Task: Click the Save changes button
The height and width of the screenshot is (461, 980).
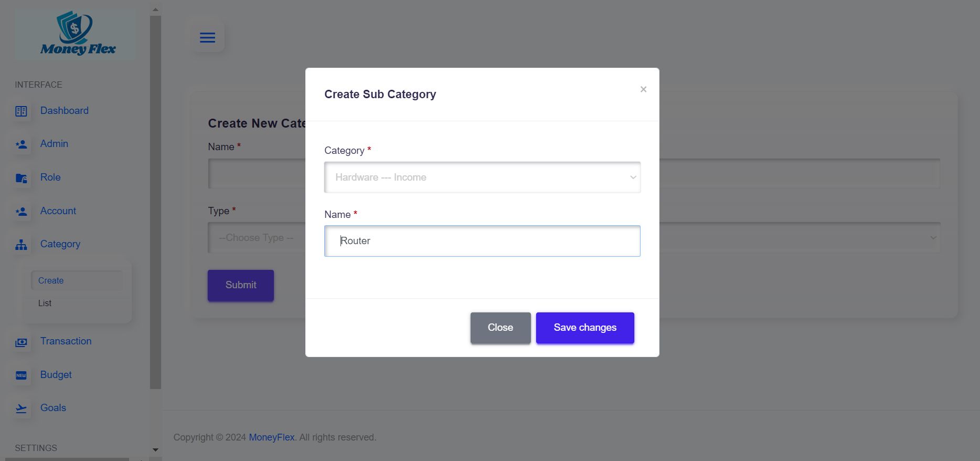Action: coord(585,328)
